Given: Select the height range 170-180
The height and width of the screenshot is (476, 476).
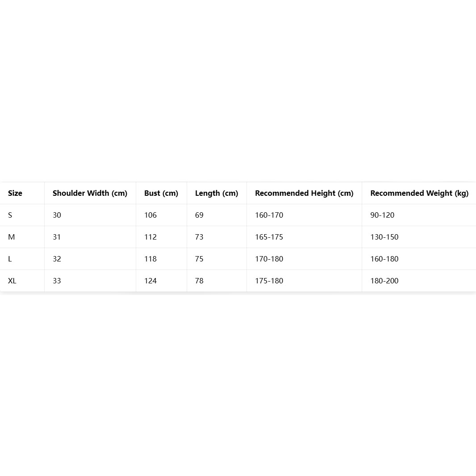Looking at the screenshot, I should pyautogui.click(x=269, y=259).
